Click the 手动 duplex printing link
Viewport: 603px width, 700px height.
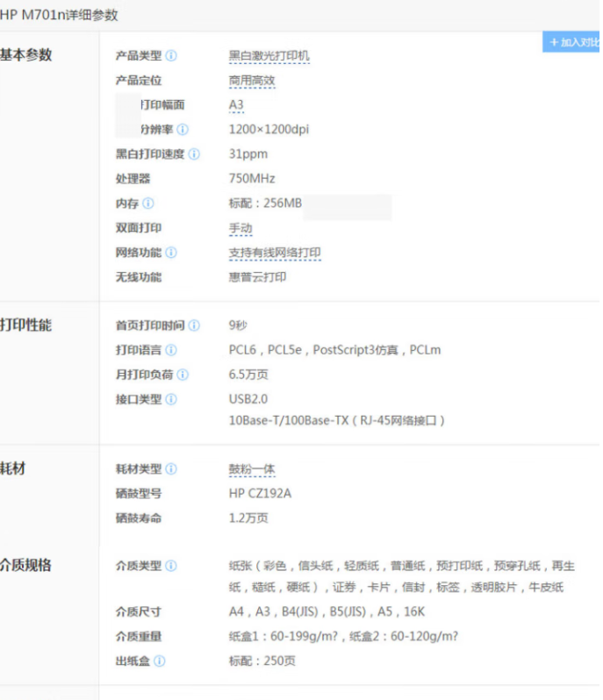pyautogui.click(x=240, y=228)
